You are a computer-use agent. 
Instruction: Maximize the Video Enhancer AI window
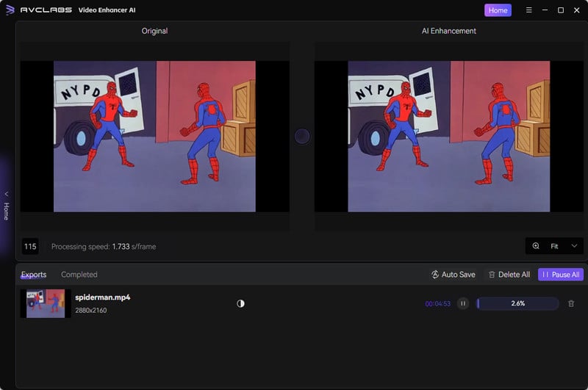point(561,10)
